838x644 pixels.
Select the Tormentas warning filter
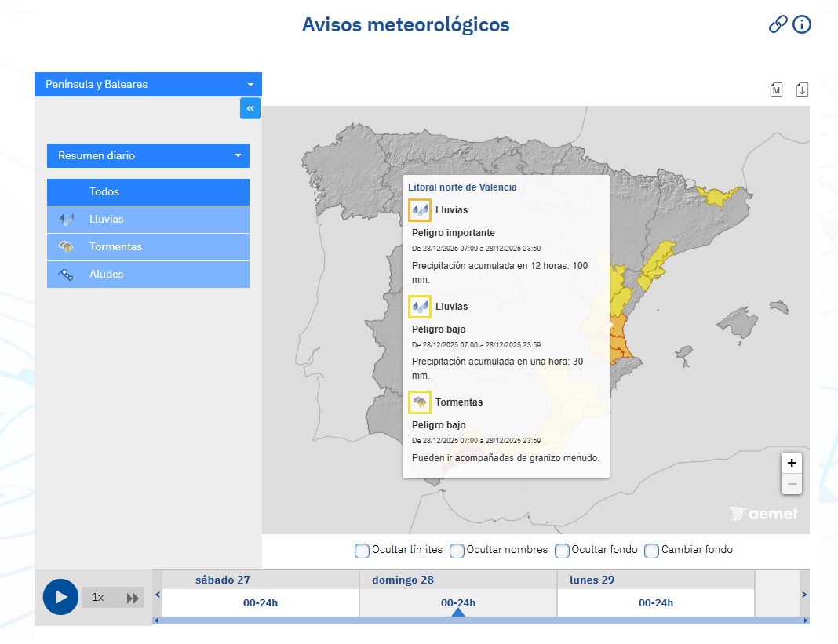coord(148,246)
